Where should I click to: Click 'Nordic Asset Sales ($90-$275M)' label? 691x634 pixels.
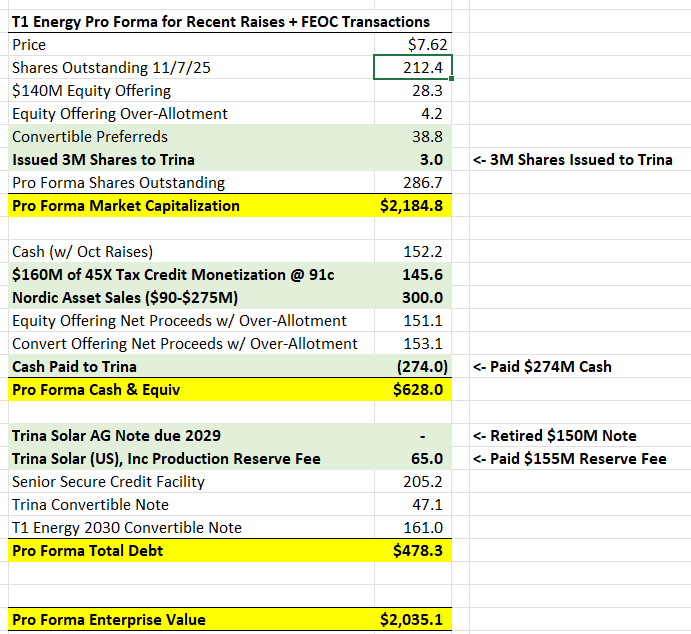[125, 298]
